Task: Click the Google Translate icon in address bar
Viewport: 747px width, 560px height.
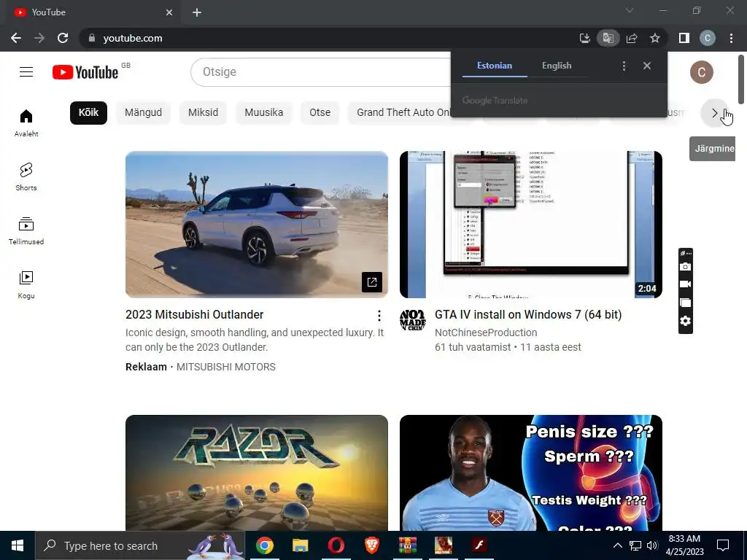Action: 608,38
